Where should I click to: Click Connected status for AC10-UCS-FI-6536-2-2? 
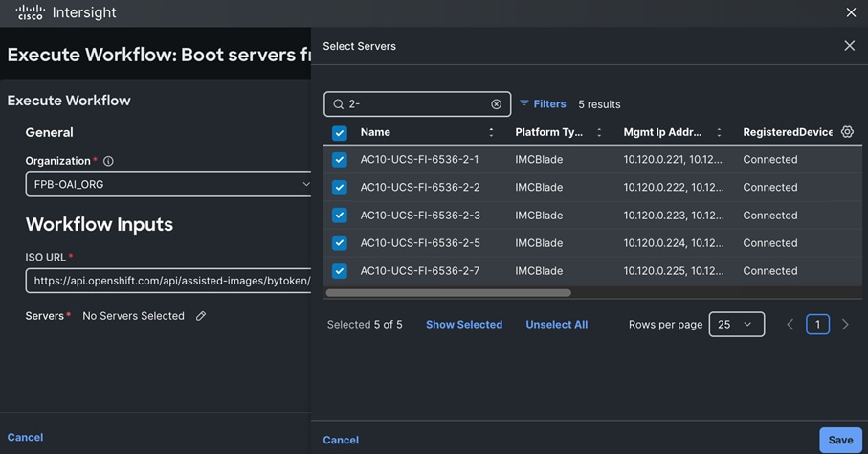(770, 188)
